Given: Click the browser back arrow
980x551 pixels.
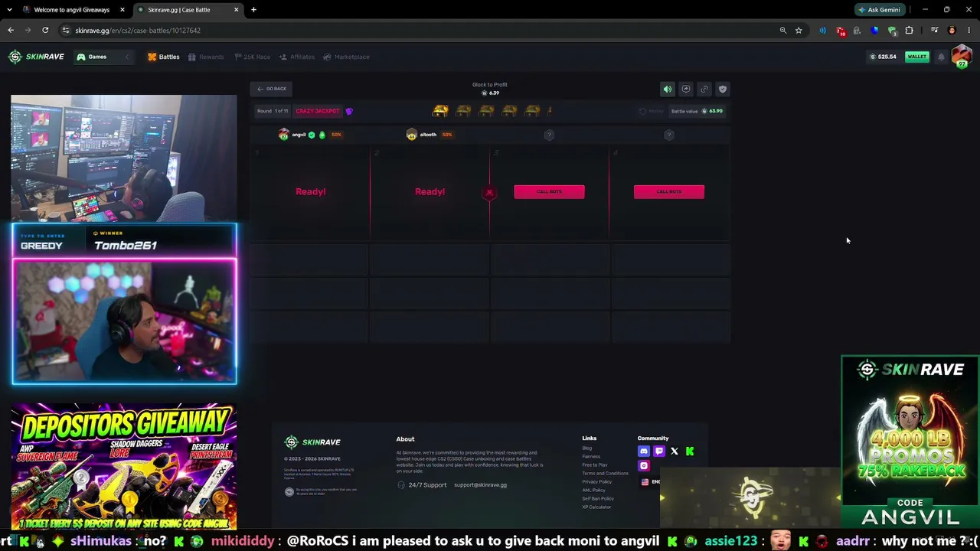Looking at the screenshot, I should 11,31.
